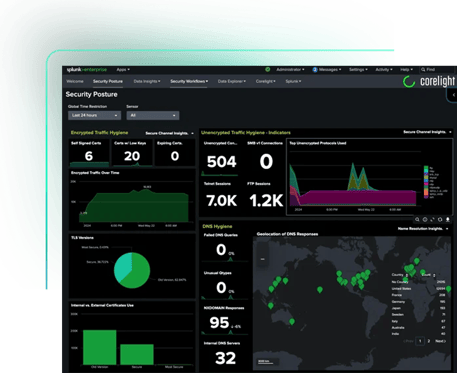Open the Splunk navigation menu

(293, 81)
